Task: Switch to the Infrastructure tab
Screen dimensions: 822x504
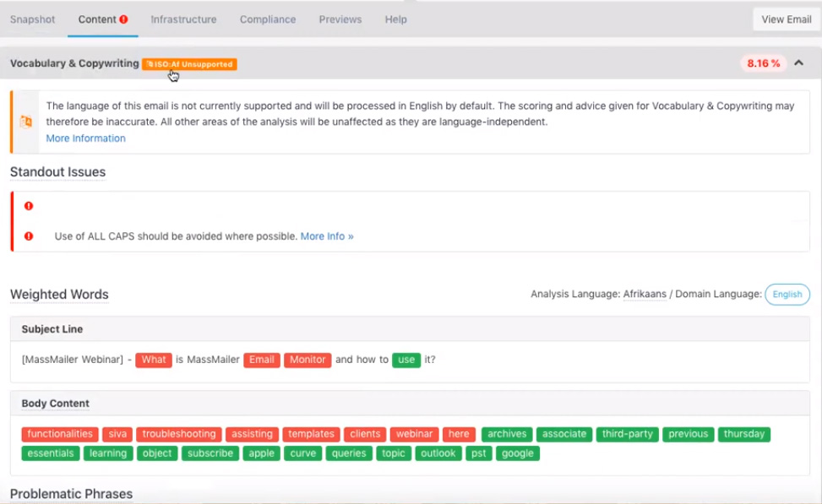Action: 183,19
